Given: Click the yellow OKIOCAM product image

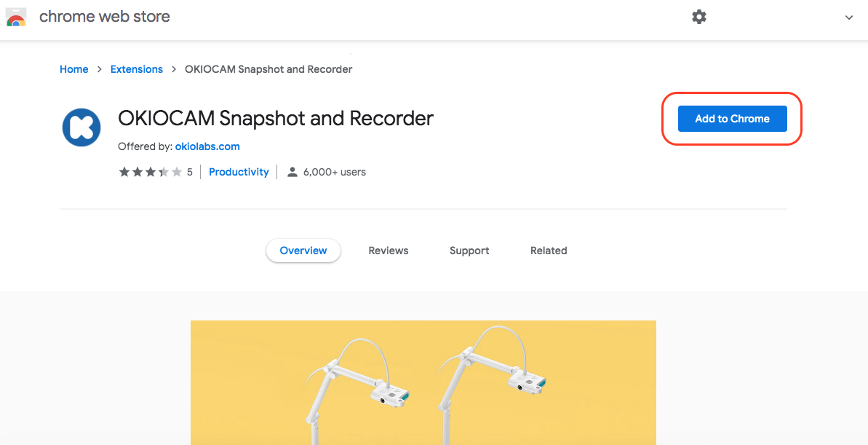Looking at the screenshot, I should [x=423, y=382].
